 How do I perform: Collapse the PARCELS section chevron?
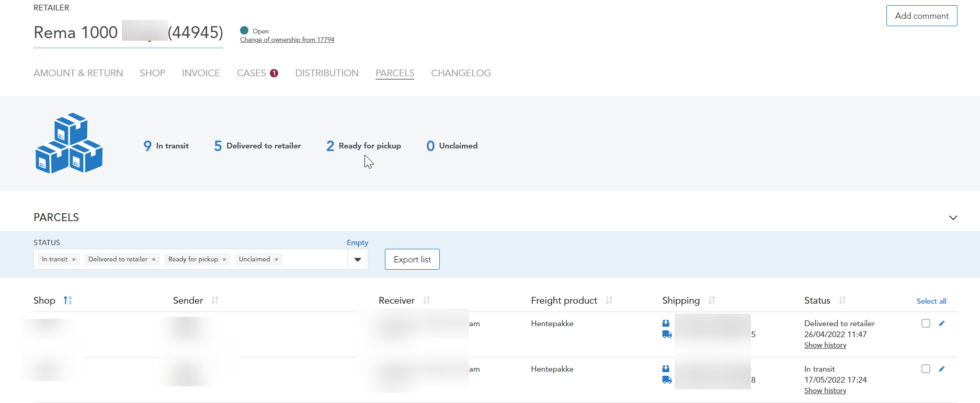click(953, 217)
